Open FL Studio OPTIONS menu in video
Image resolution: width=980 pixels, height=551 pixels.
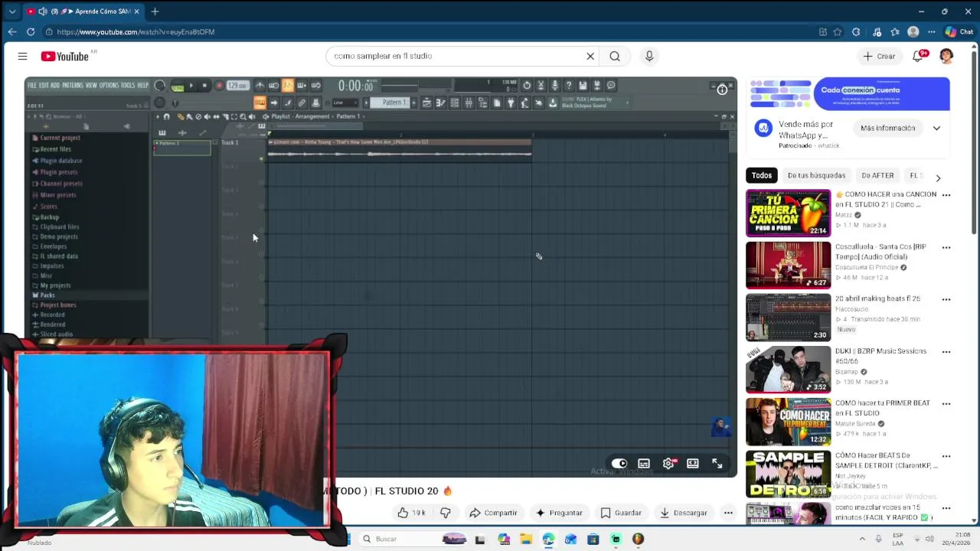[x=109, y=85]
